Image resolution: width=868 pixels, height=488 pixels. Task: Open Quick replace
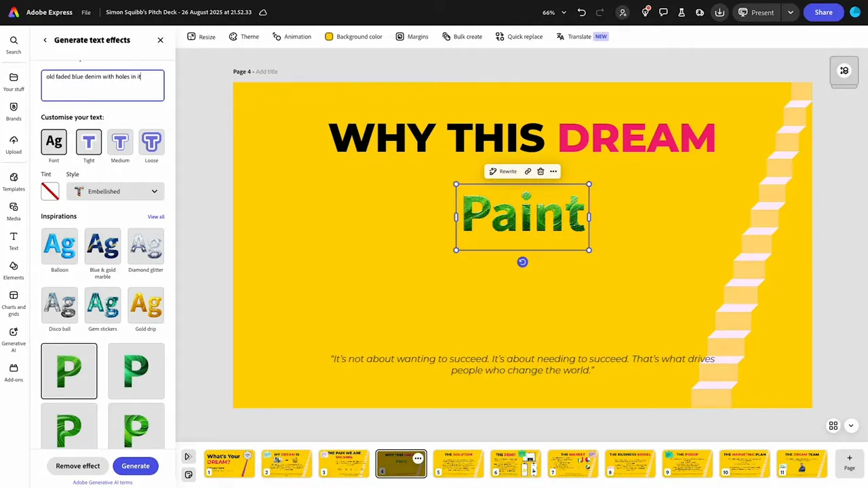[x=519, y=37]
